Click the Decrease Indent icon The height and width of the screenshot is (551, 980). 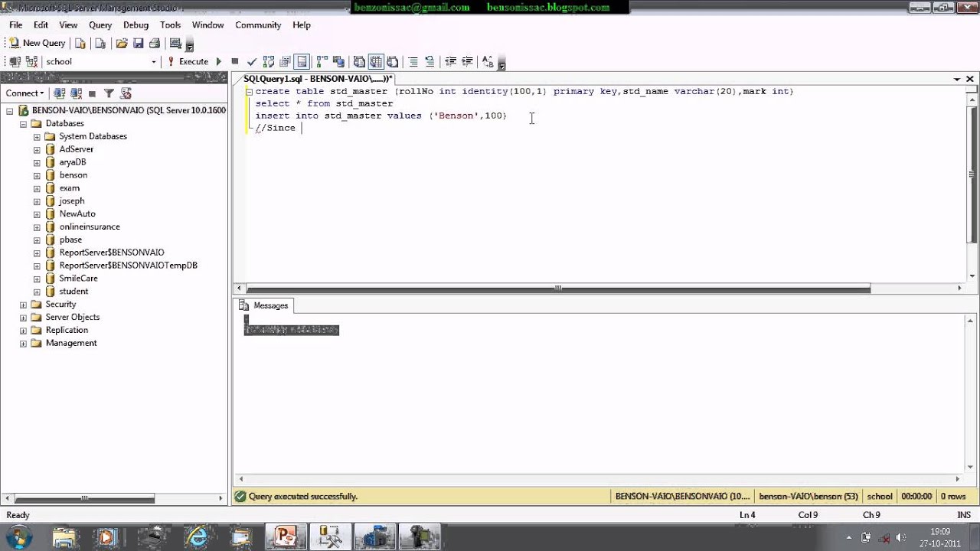click(x=450, y=62)
